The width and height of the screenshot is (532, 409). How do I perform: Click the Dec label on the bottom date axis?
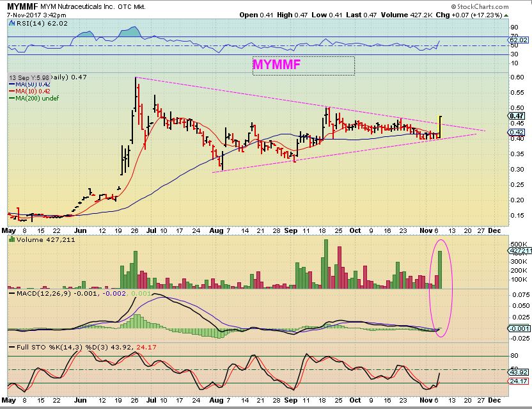coord(494,400)
